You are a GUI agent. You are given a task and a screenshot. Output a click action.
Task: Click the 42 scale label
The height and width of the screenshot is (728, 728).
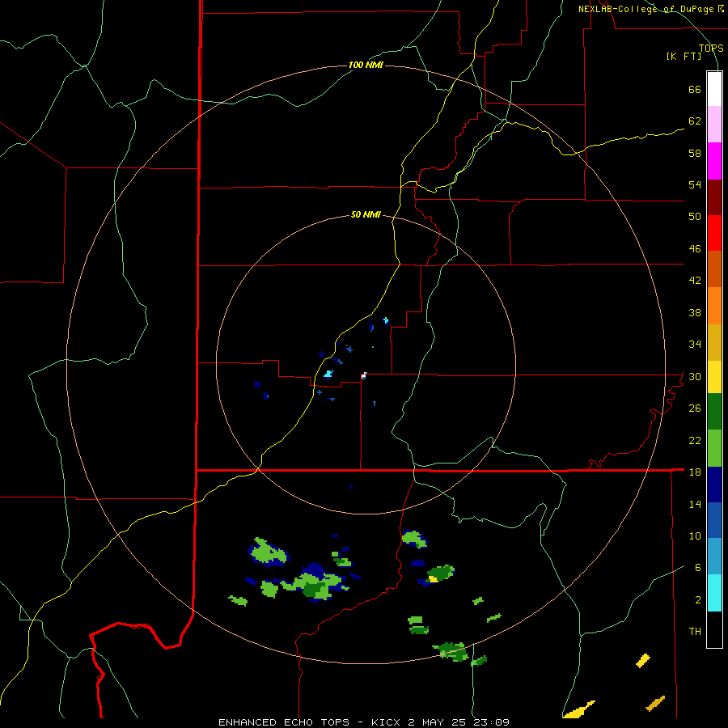pos(695,281)
